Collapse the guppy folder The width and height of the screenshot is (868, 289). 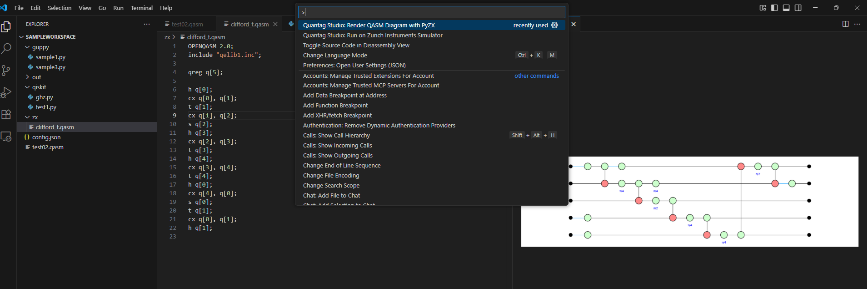(x=40, y=47)
